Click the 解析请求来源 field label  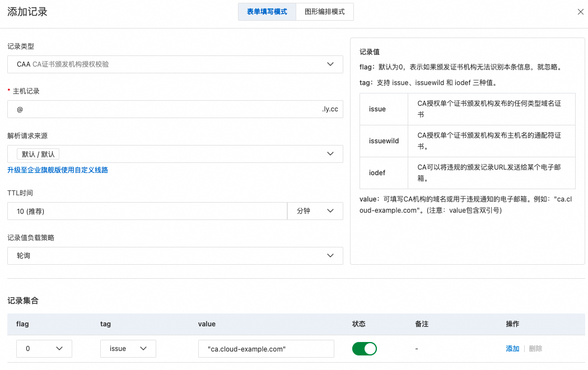point(27,135)
